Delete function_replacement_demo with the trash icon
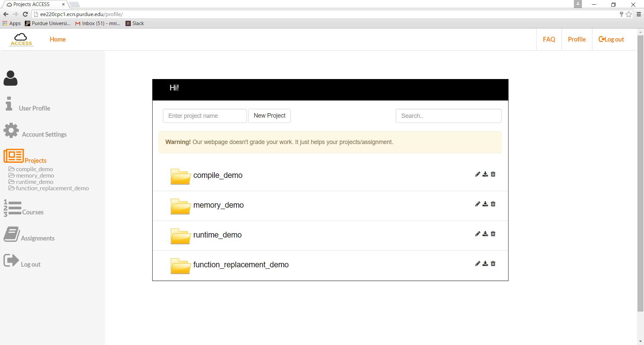This screenshot has height=345, width=644. [x=493, y=264]
